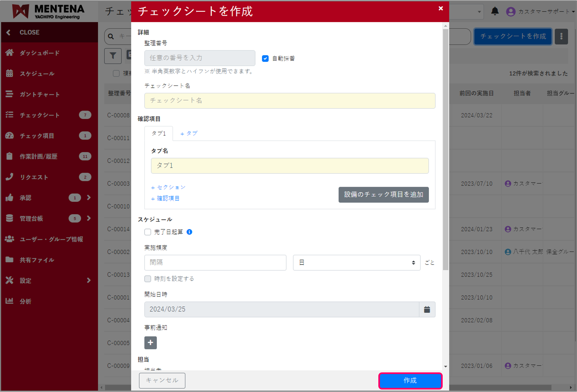Viewport: 577px width, 392px height.
Task: Switch to the タブ1 tab
Action: tap(159, 133)
